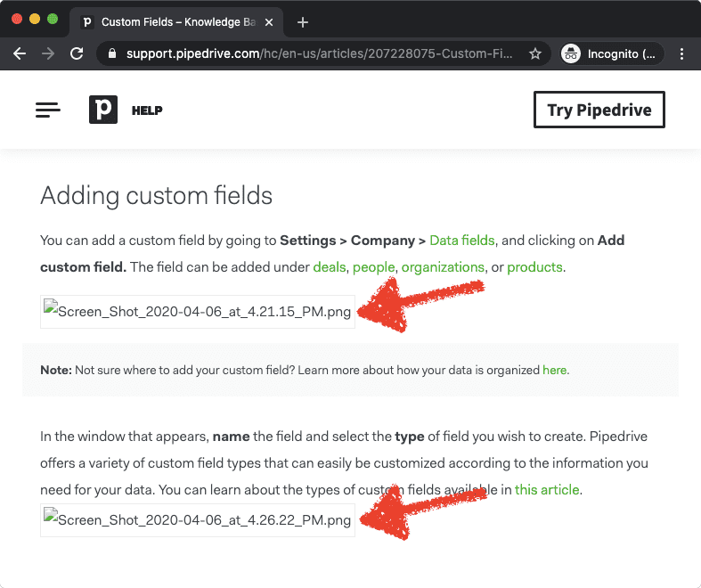This screenshot has height=588, width=701.
Task: Click the Adding custom fields heading
Action: click(157, 196)
